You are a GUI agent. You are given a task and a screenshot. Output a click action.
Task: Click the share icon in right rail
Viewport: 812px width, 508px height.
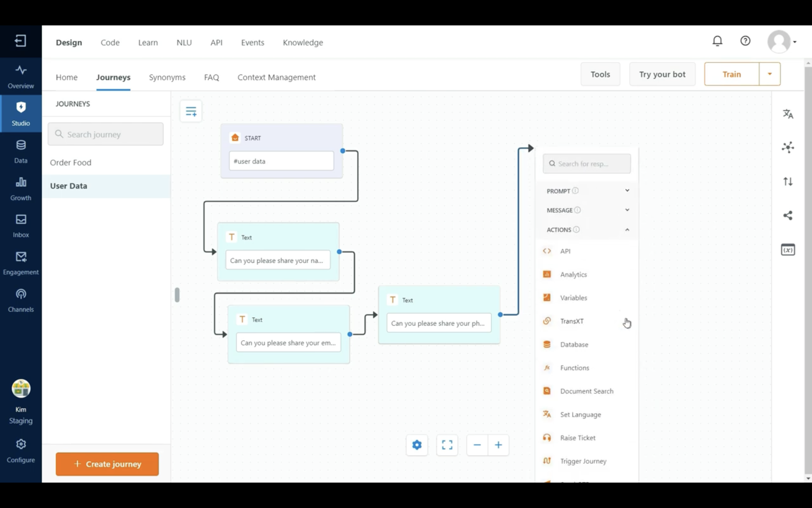tap(788, 215)
